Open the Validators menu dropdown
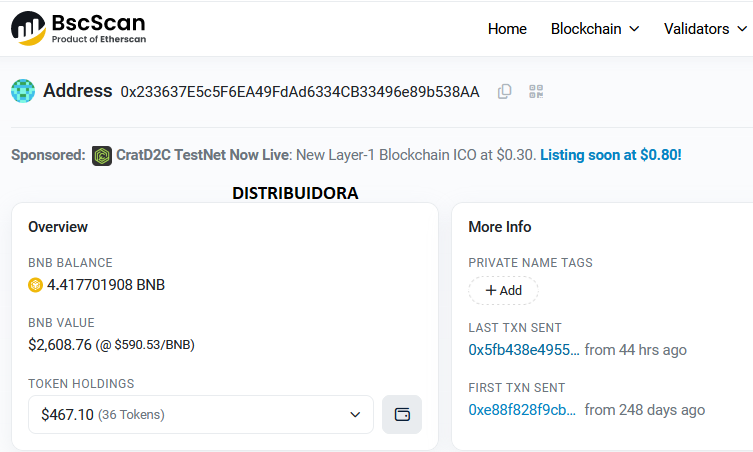Screen dimensions: 753x452 pos(705,29)
